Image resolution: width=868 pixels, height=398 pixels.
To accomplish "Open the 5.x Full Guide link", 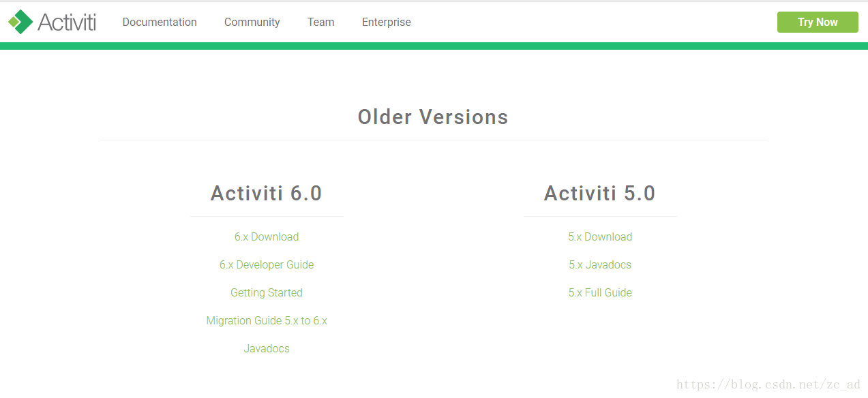I will [x=600, y=292].
